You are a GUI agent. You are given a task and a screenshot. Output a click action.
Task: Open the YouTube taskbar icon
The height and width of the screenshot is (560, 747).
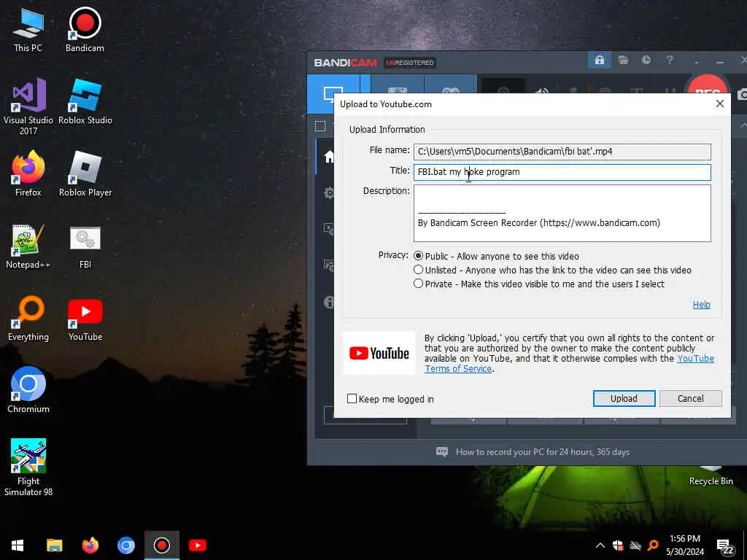pos(197,545)
